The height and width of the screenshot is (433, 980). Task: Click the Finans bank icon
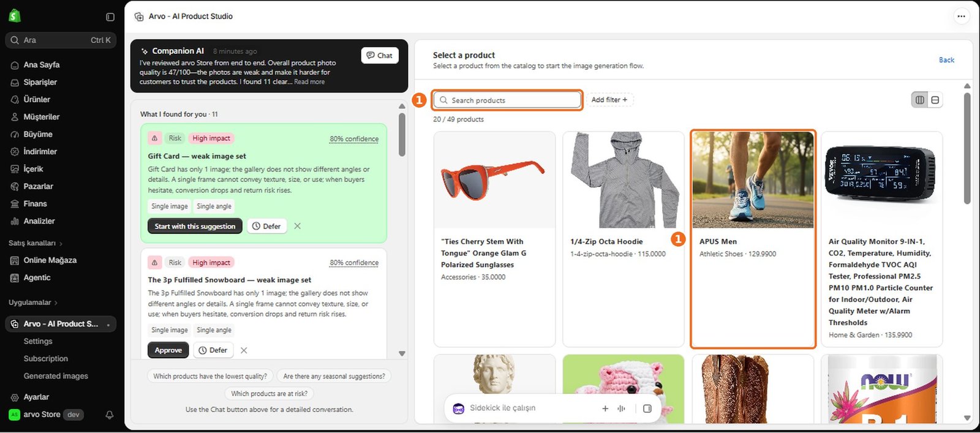[15, 204]
